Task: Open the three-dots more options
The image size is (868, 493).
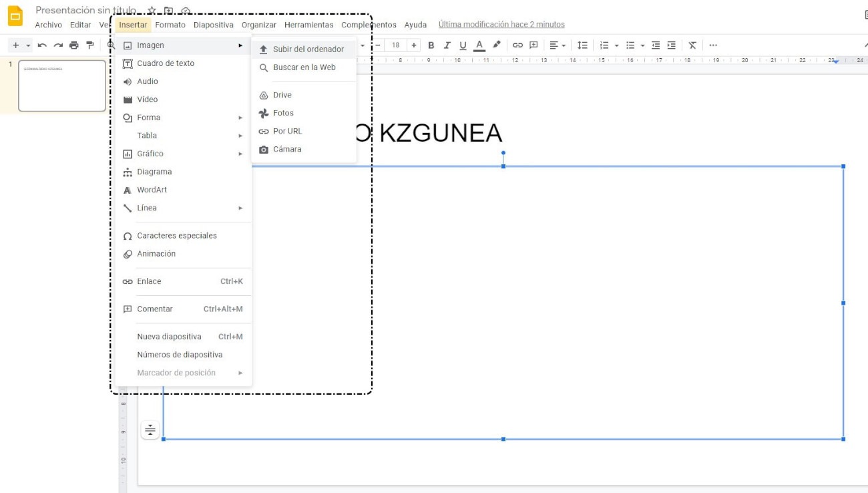Action: [713, 45]
